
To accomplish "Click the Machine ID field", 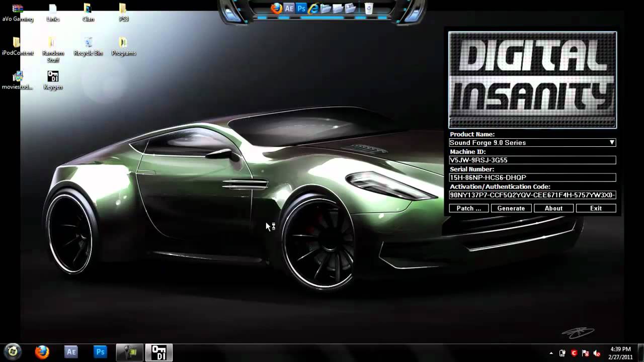I will (532, 160).
